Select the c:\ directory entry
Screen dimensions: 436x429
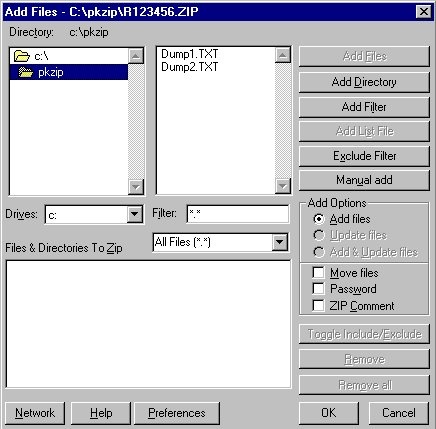(x=69, y=56)
